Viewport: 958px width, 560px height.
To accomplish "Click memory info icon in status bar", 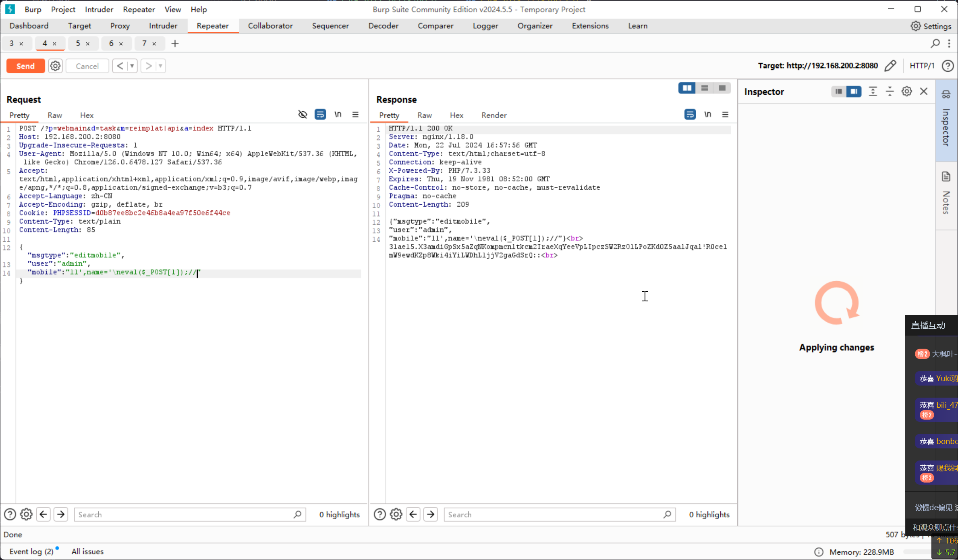I will tap(819, 552).
